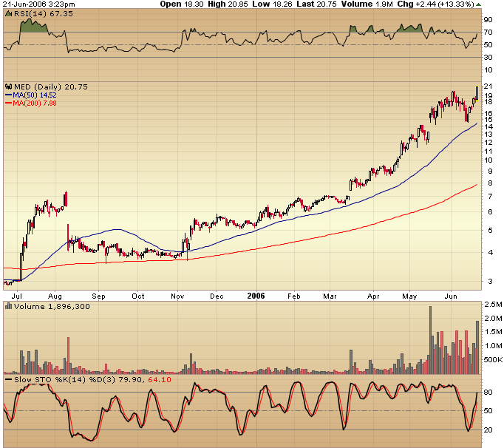Click the Volume 1,896,300 panel label
This screenshot has height=448, width=504.
coord(52,306)
